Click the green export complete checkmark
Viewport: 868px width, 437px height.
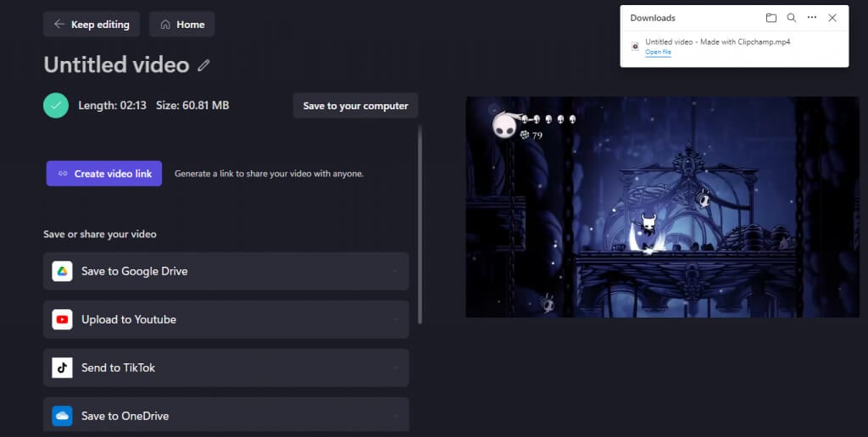tap(56, 105)
